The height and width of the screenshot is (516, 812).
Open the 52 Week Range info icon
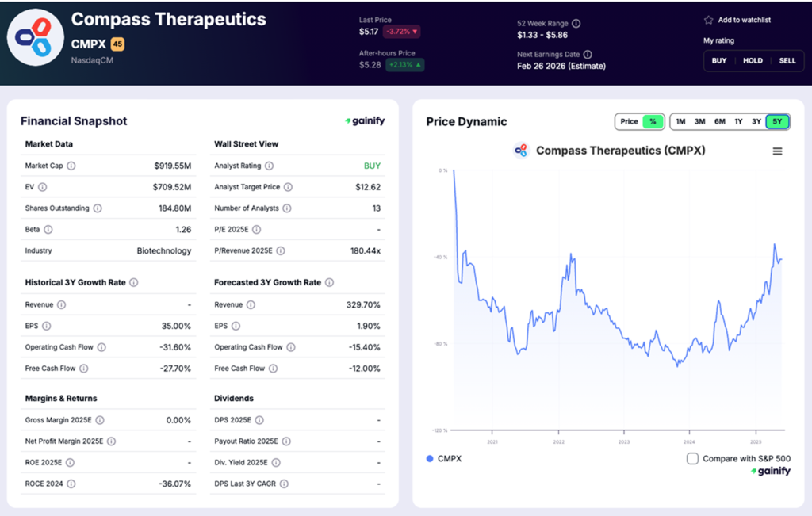tap(575, 22)
